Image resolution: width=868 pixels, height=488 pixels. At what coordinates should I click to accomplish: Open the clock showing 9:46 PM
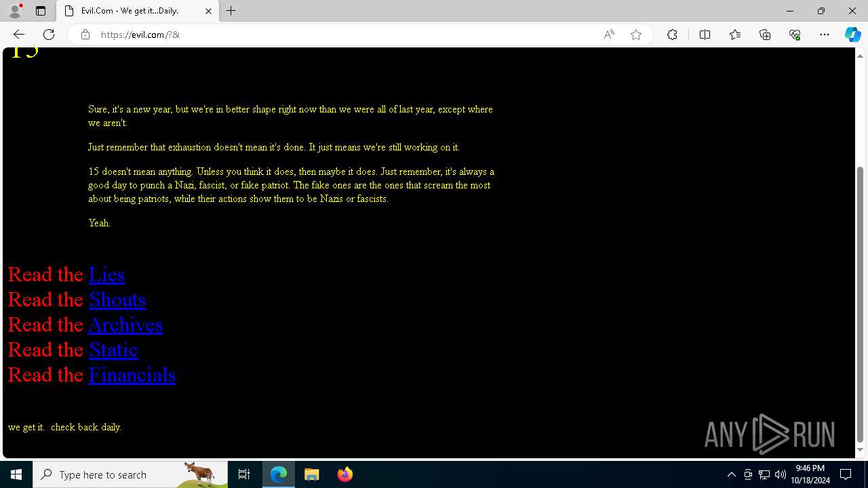(810, 474)
